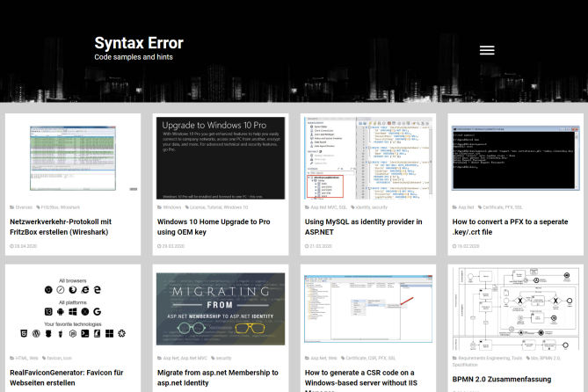Viewport: 588px width, 392px height.
Task: Click clock icon beside 29.03.2020
Action: pos(159,246)
